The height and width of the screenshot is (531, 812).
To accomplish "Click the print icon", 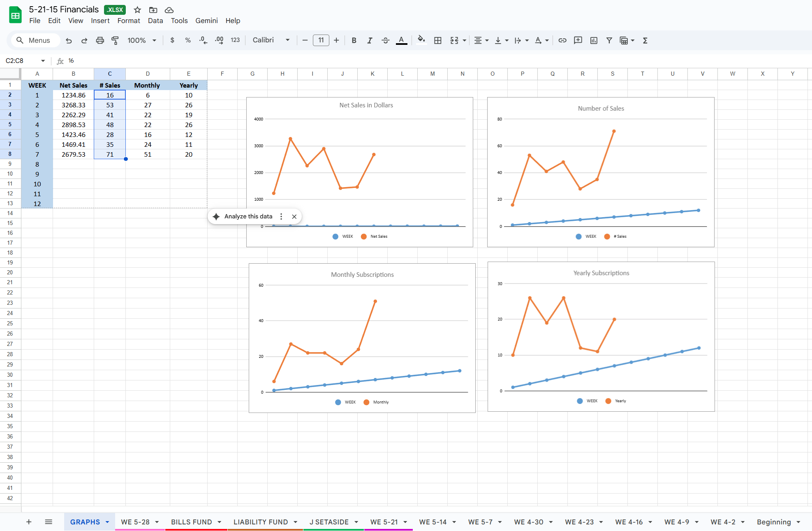I will point(100,40).
